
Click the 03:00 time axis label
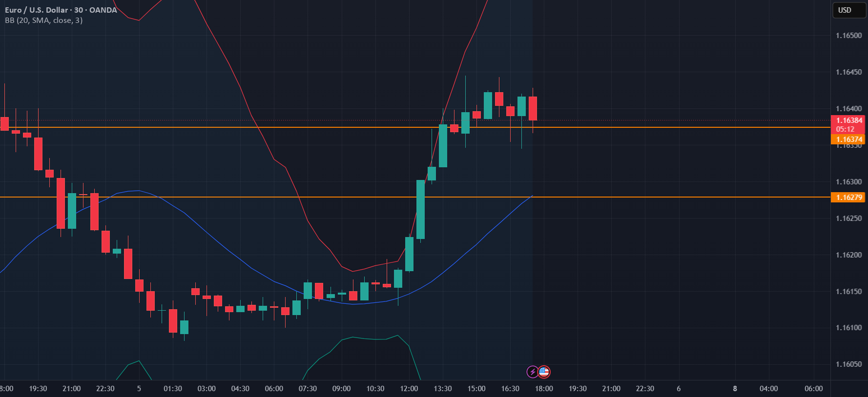click(207, 389)
